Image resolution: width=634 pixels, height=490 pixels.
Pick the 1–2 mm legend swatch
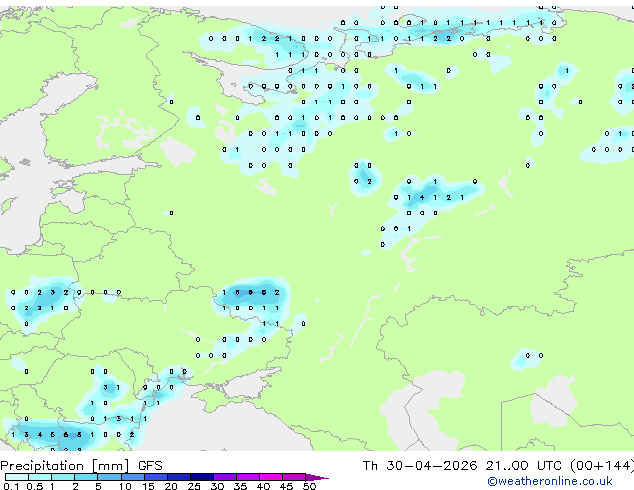click(x=63, y=477)
